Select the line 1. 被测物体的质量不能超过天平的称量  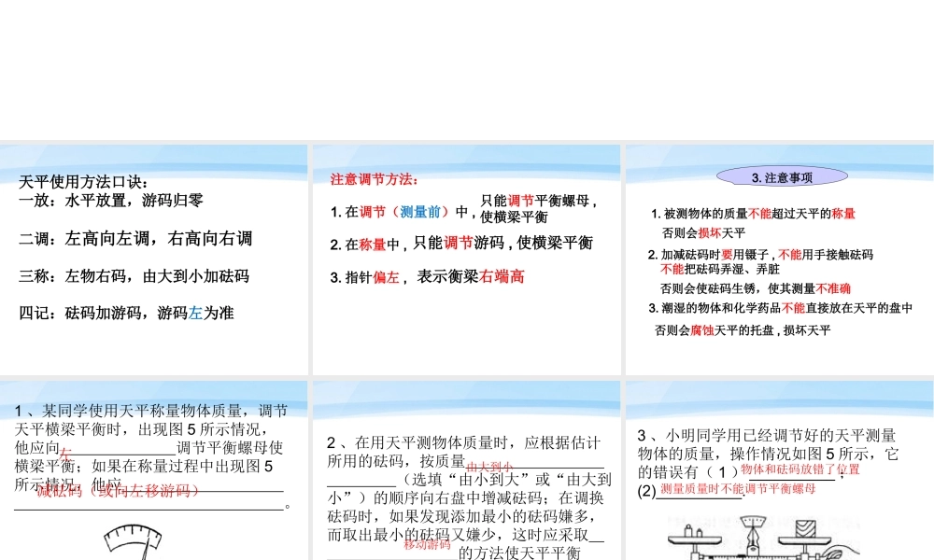click(x=753, y=214)
